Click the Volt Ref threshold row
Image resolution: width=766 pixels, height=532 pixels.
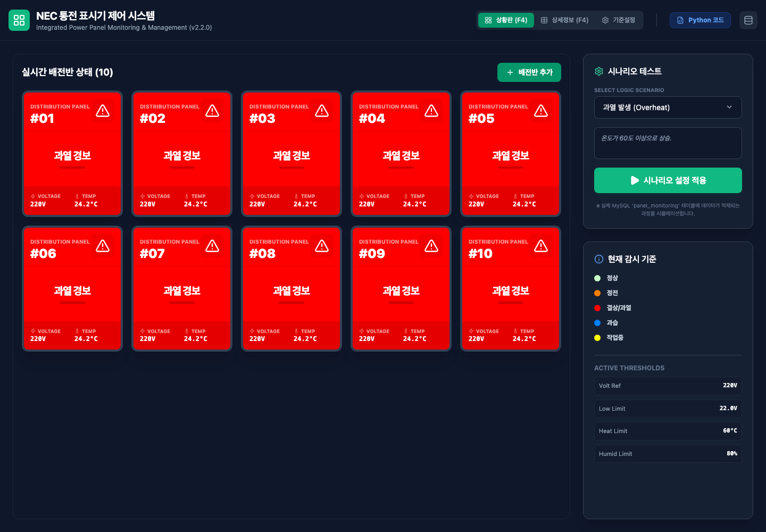(x=668, y=386)
